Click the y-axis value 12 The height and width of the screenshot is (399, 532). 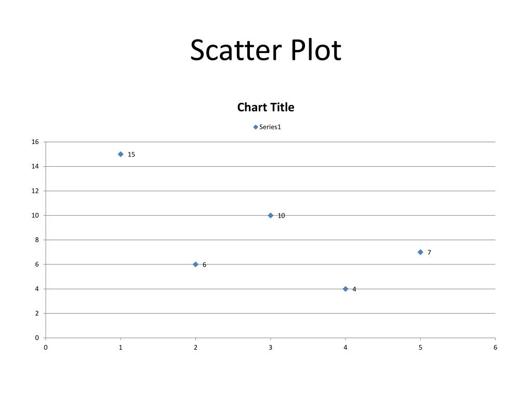coord(35,191)
